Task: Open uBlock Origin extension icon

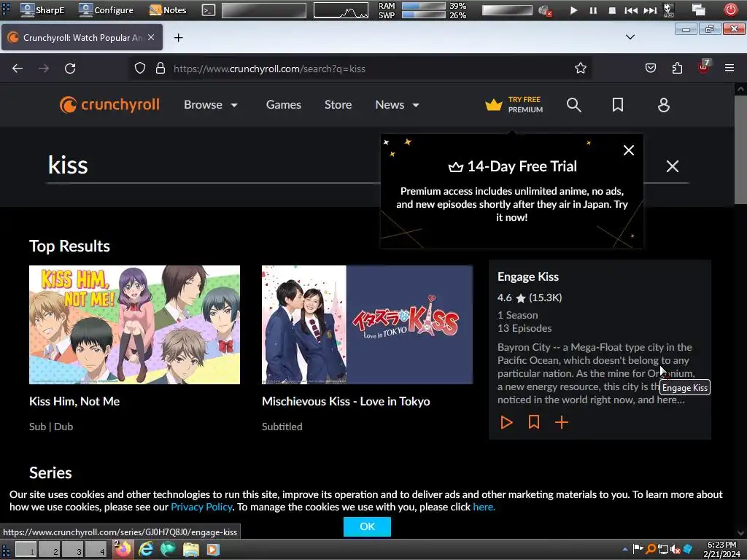Action: point(704,68)
